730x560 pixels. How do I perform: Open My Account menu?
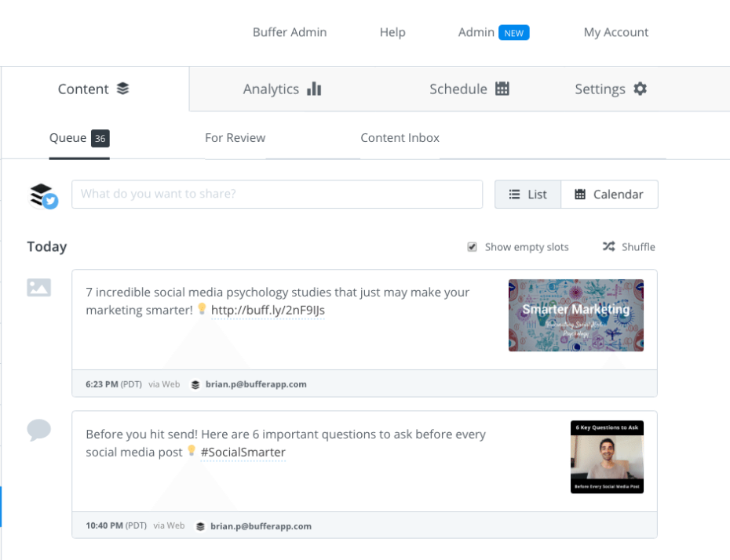pos(616,32)
